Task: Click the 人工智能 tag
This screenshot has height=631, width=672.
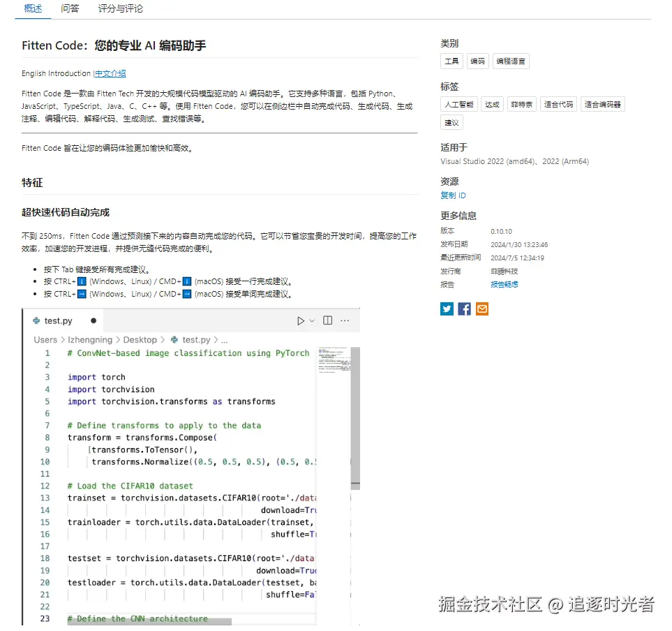Action: point(459,104)
